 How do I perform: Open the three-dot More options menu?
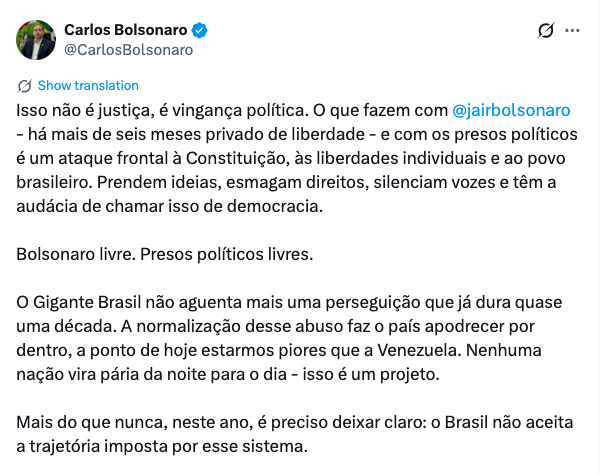click(572, 31)
